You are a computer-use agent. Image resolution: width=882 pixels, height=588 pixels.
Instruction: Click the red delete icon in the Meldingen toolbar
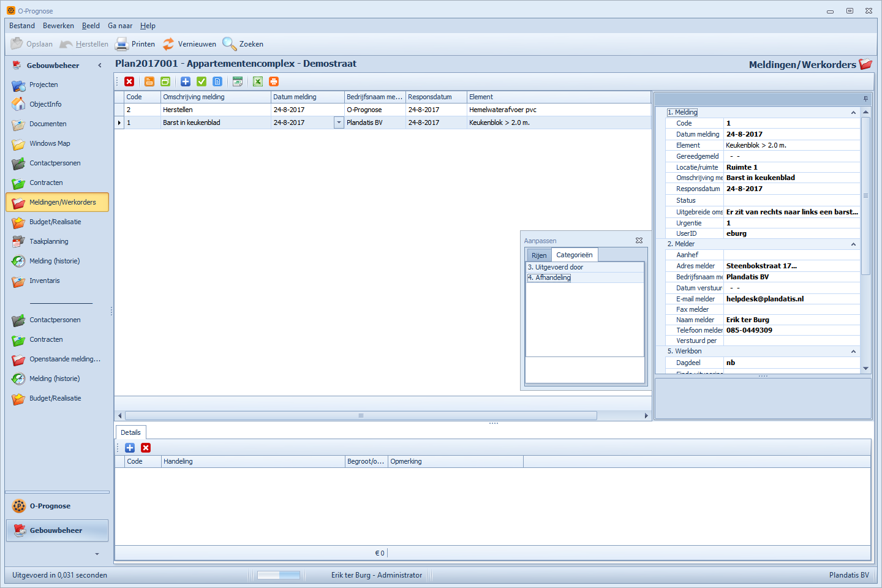click(129, 81)
